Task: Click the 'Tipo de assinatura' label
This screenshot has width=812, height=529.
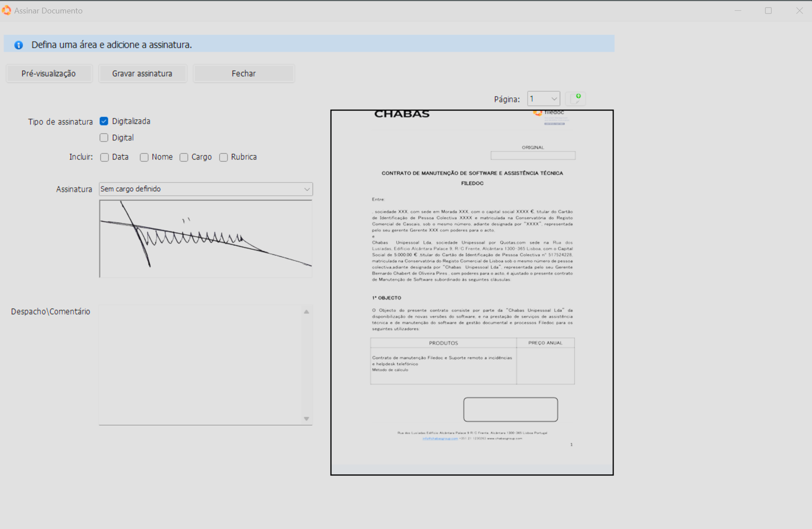Action: tap(60, 122)
